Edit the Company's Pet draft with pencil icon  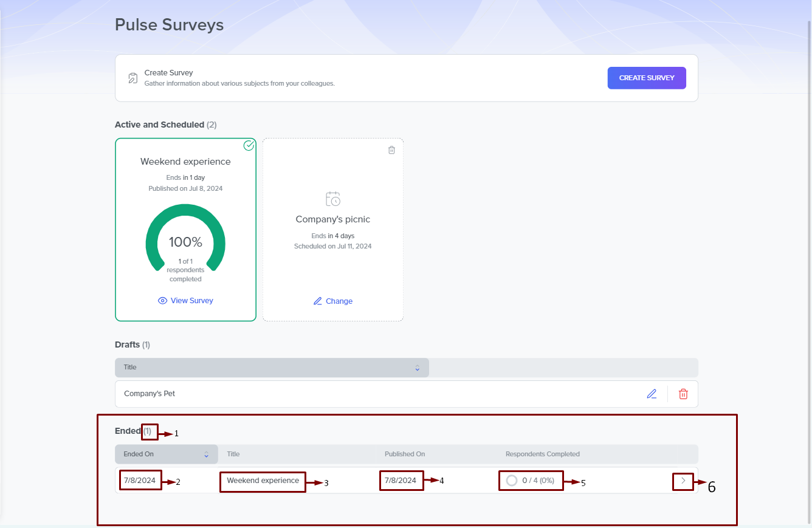coord(652,394)
